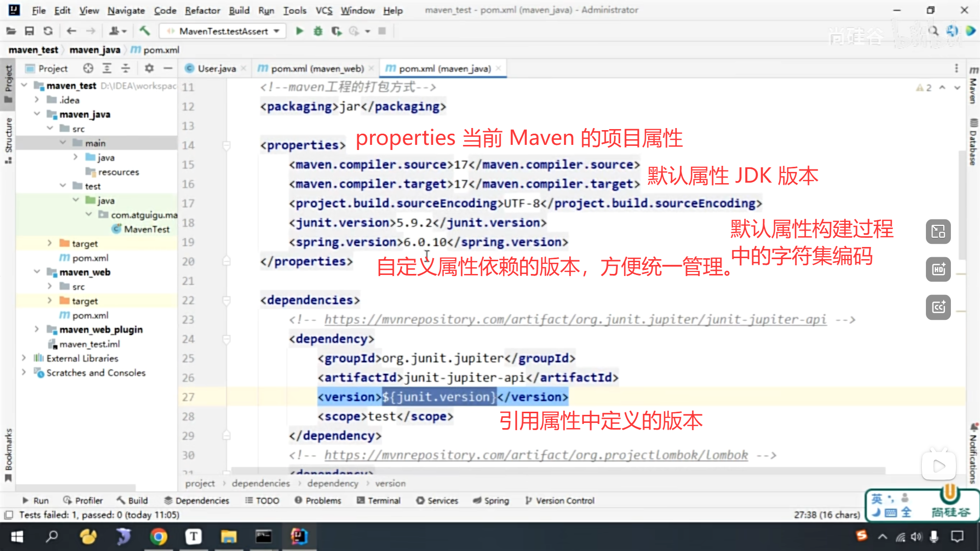The height and width of the screenshot is (551, 980).
Task: Click the editor vertical scrollbar
Action: tap(962, 204)
